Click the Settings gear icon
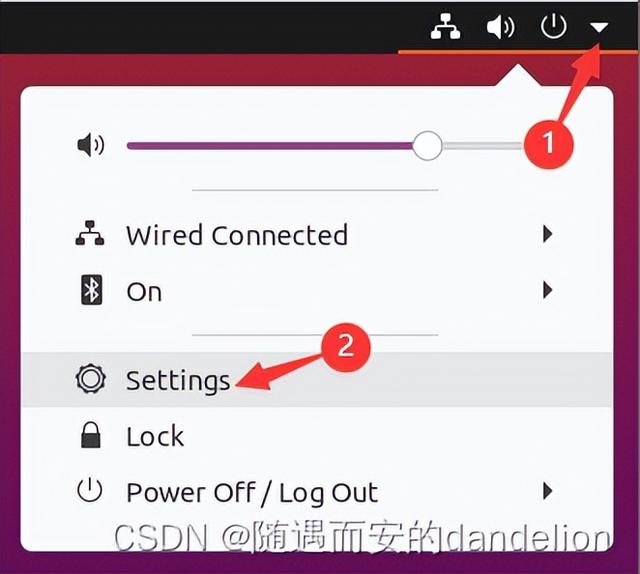The width and height of the screenshot is (640, 574). 91,379
